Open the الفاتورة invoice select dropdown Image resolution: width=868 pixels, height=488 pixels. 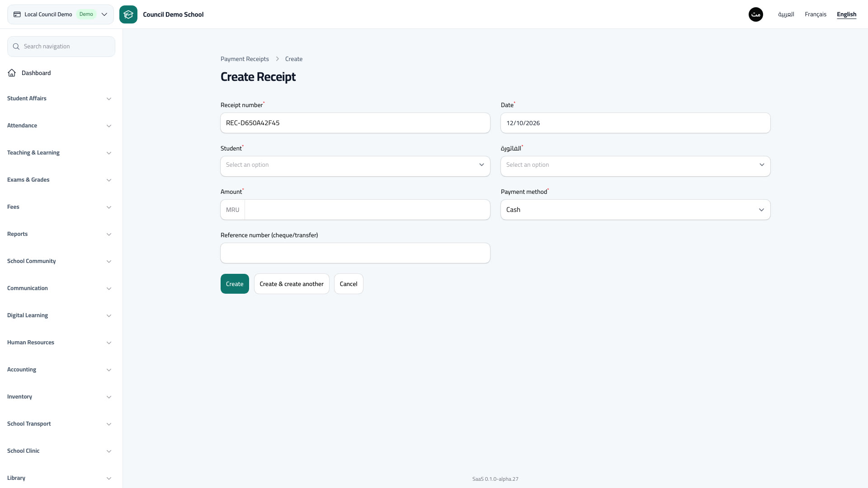pyautogui.click(x=636, y=166)
